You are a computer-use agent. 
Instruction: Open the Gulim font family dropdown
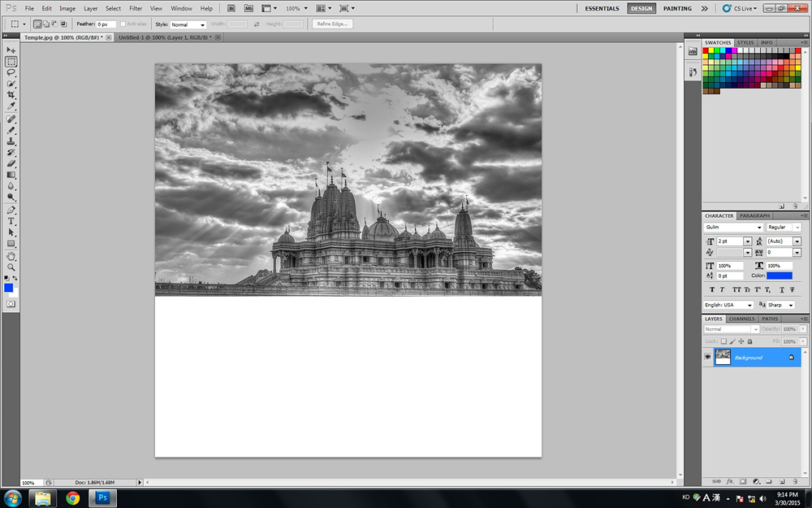tap(733, 228)
